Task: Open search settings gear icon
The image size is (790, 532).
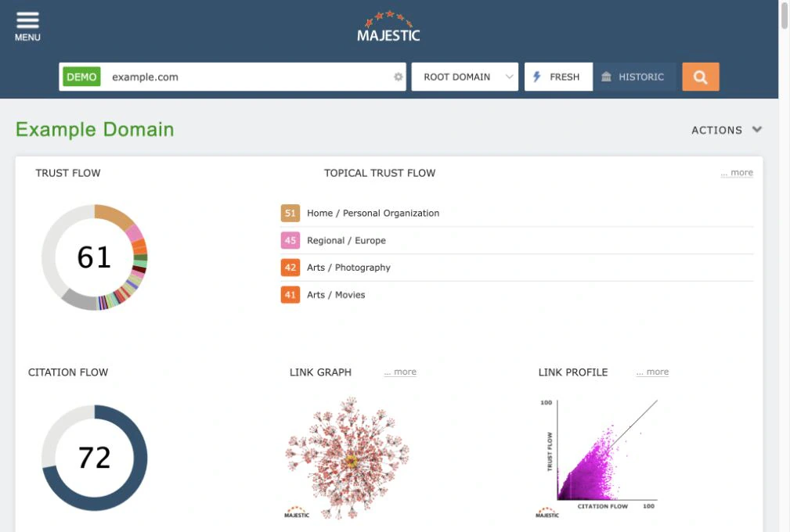Action: (x=398, y=77)
